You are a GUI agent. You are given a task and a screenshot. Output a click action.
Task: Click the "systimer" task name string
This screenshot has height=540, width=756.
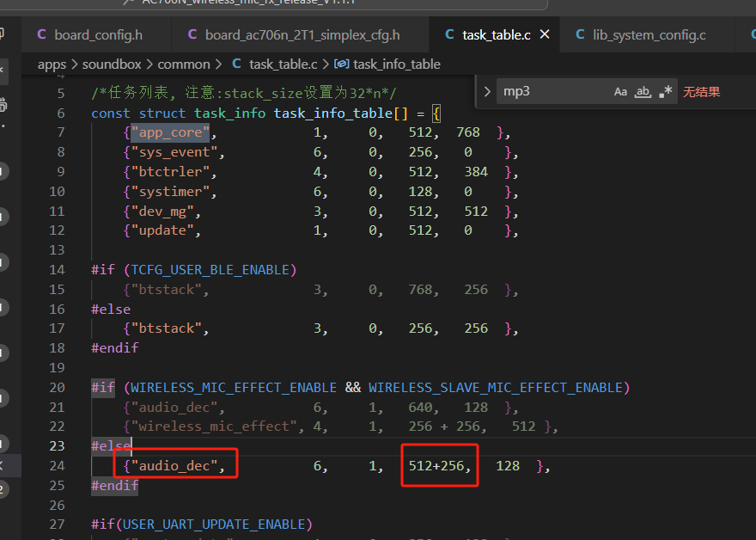pyautogui.click(x=170, y=192)
